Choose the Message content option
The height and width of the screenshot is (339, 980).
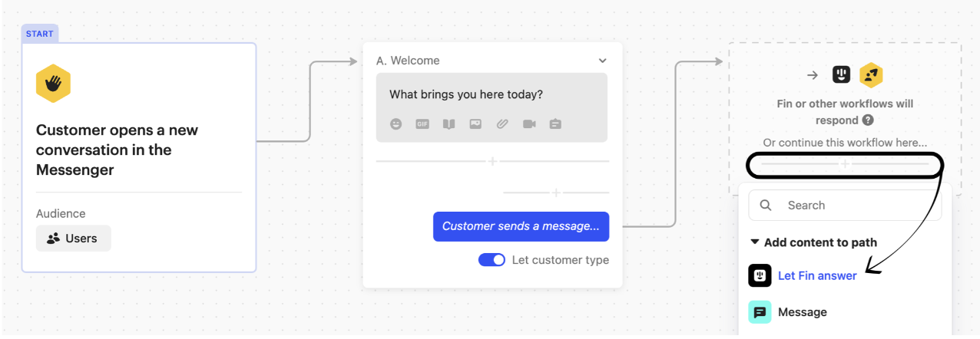802,312
